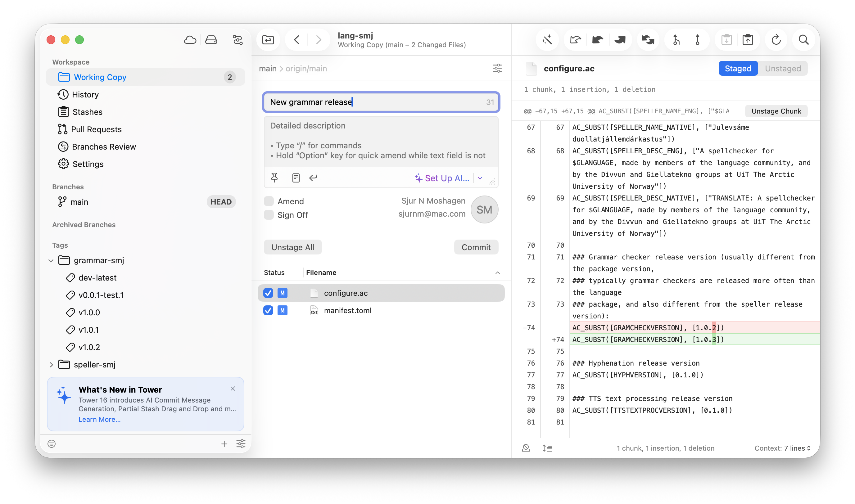The width and height of the screenshot is (855, 504).
Task: Switch diff to Staged view
Action: (738, 69)
